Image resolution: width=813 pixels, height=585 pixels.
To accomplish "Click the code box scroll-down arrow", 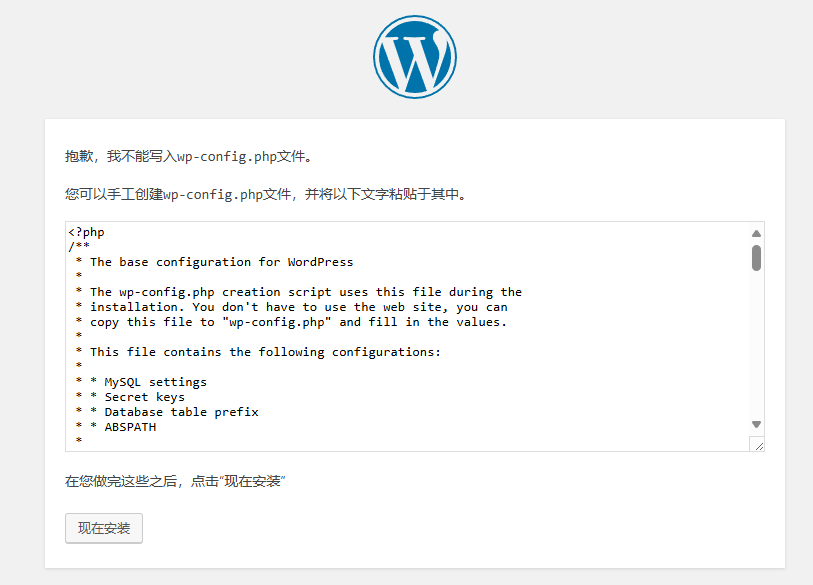I will [757, 424].
